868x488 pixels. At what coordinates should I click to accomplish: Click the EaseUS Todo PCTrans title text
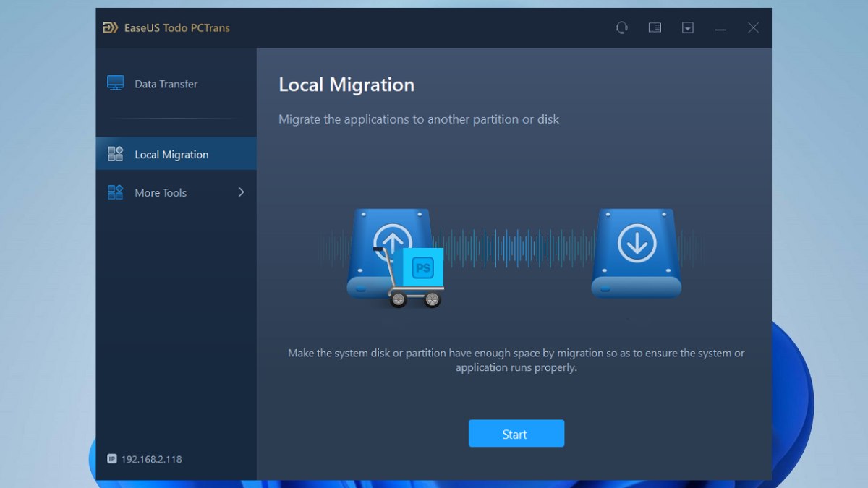tap(177, 28)
